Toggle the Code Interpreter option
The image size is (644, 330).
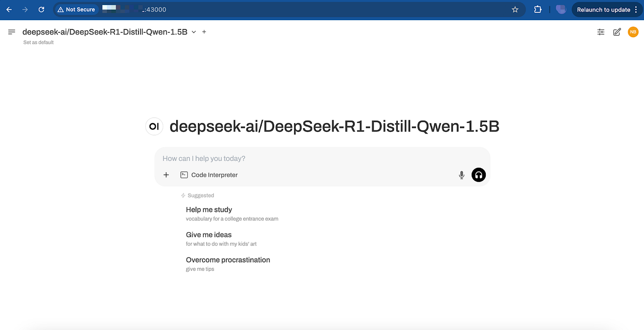(x=209, y=175)
